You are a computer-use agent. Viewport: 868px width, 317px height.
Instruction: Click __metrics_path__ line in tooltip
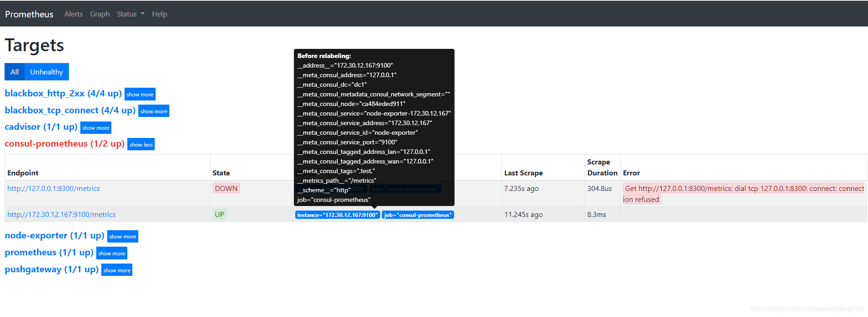(x=337, y=180)
